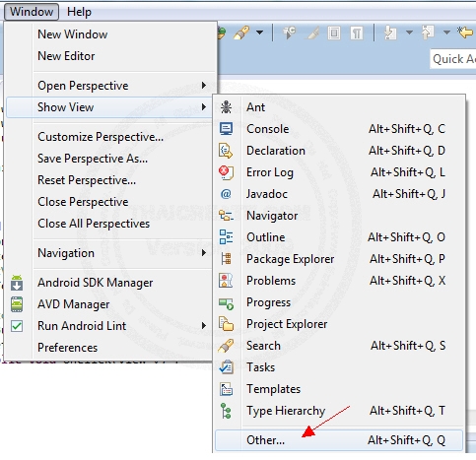Click the Project Explorer folder icon
476x460 pixels.
pyautogui.click(x=226, y=324)
